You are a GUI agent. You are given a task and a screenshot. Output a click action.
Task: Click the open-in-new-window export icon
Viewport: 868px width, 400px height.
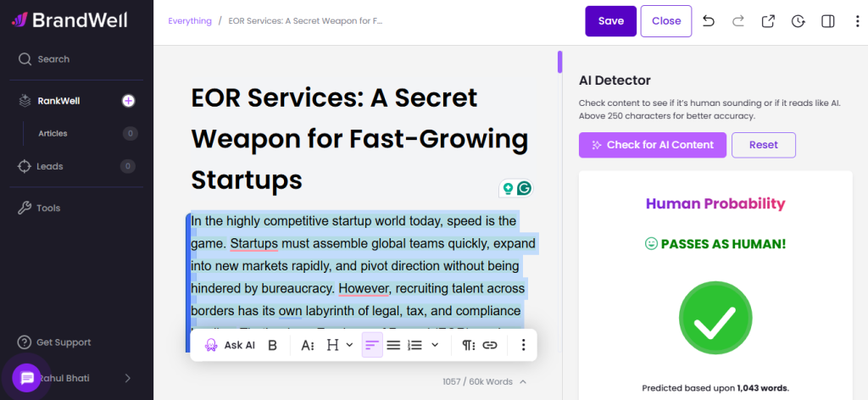tap(768, 21)
